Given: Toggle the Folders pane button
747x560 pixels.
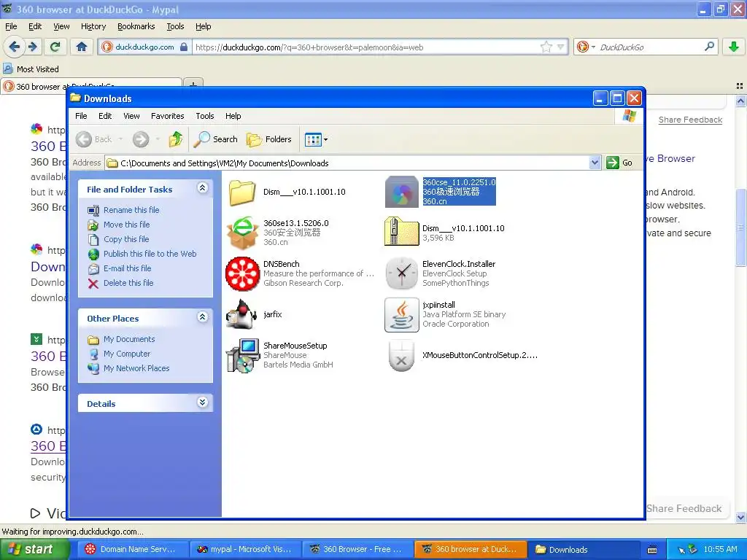Looking at the screenshot, I should (x=269, y=139).
